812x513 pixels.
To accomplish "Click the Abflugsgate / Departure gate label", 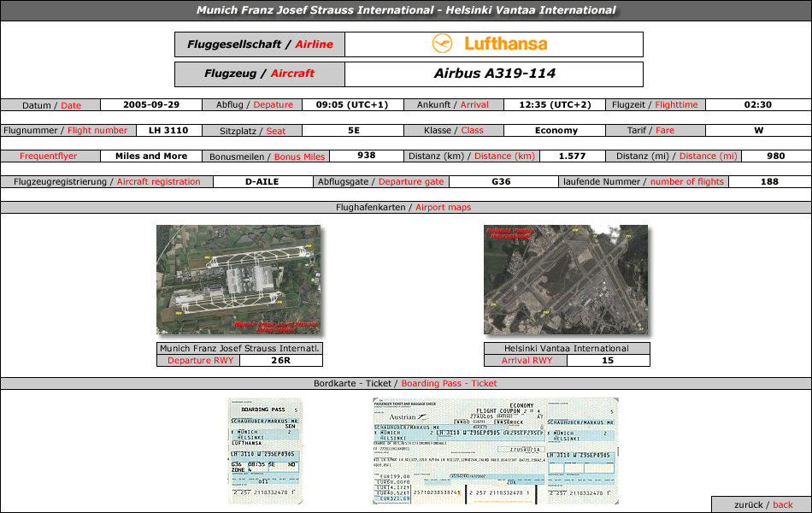I will click(x=381, y=182).
